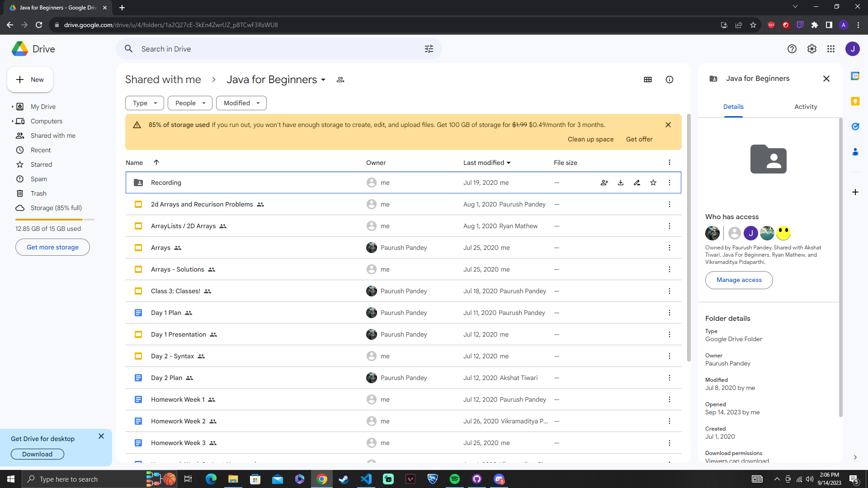Open the People filter dropdown
Viewport: 868px width, 488px height.
pos(190,103)
